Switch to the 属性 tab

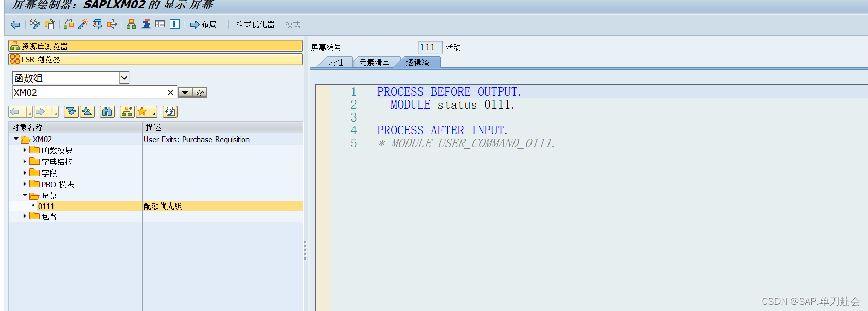[x=336, y=62]
